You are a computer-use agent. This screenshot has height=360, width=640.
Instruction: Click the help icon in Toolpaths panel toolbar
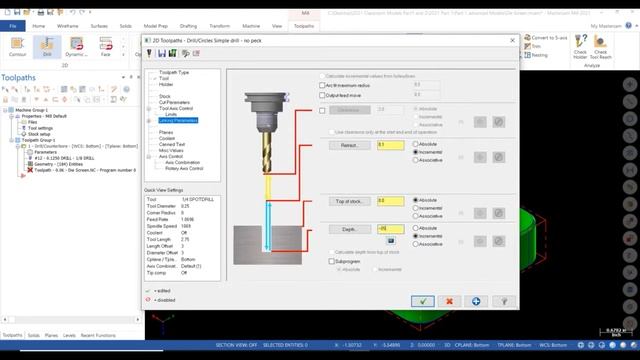tap(127, 89)
